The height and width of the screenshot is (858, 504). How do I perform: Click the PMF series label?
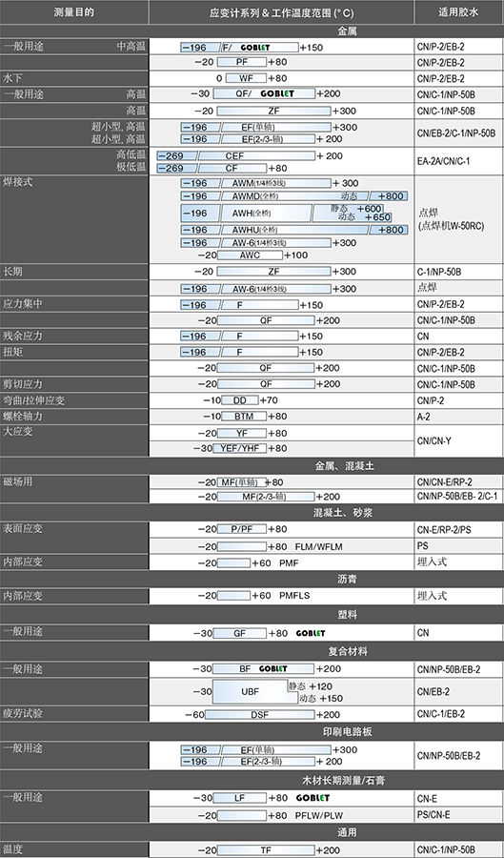(290, 562)
